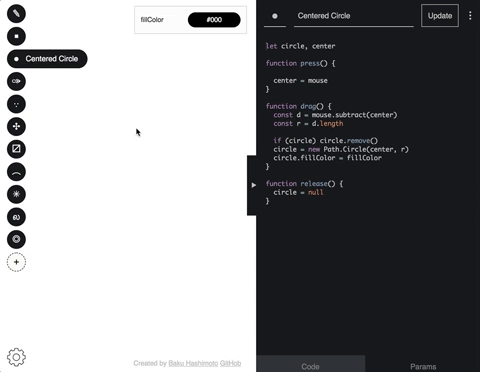Open the three-dot more options menu
Viewport: 480px width, 372px height.
click(470, 16)
